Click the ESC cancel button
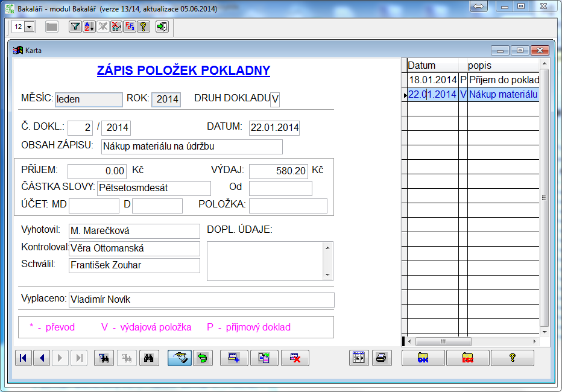The image size is (562, 392). (467, 358)
